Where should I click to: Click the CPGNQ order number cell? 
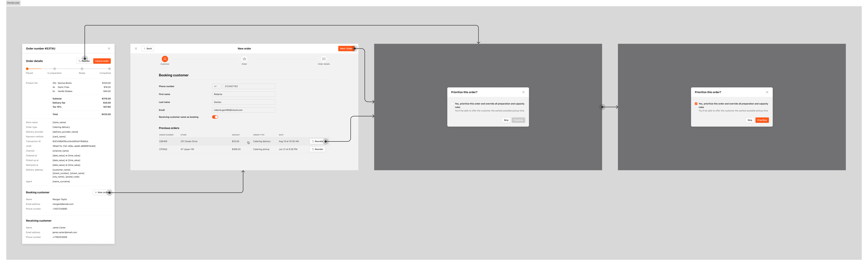pos(163,149)
